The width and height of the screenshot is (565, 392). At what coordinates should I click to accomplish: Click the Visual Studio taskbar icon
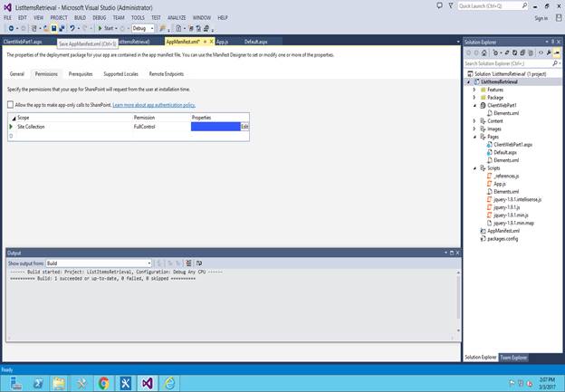point(147,383)
